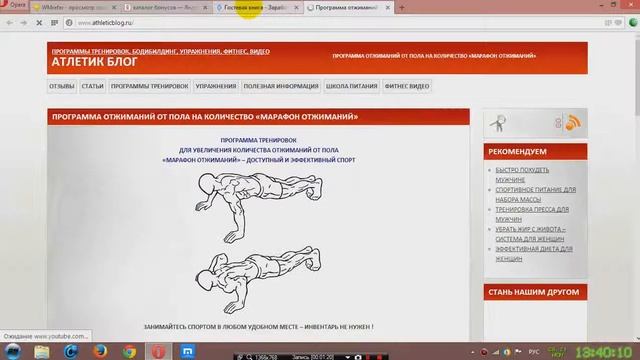This screenshot has width=640, height=360.
Task: Open the АТЛЕТИК БЛОГ site title
Action: (x=94, y=62)
